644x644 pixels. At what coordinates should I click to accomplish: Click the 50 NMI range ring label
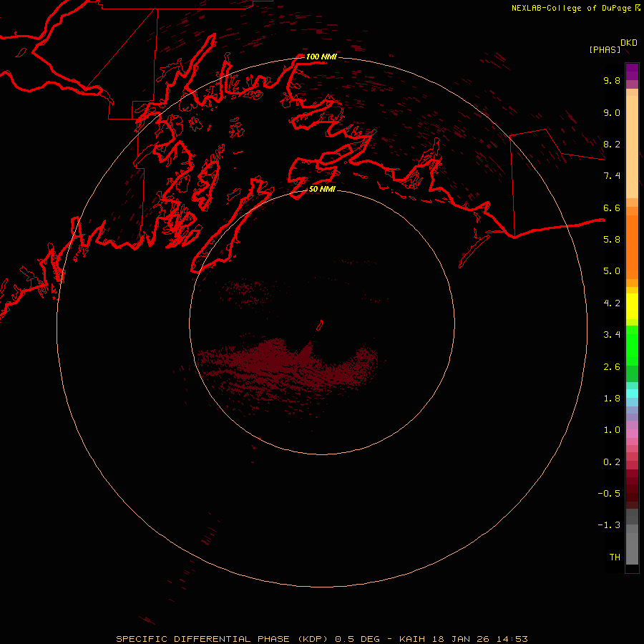[323, 189]
